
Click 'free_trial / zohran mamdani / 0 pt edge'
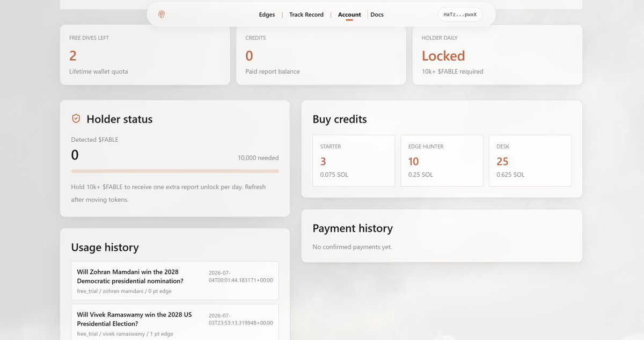[124, 291]
